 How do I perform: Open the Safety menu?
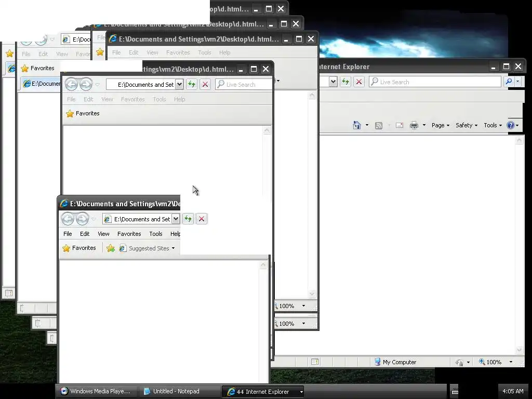pyautogui.click(x=467, y=125)
